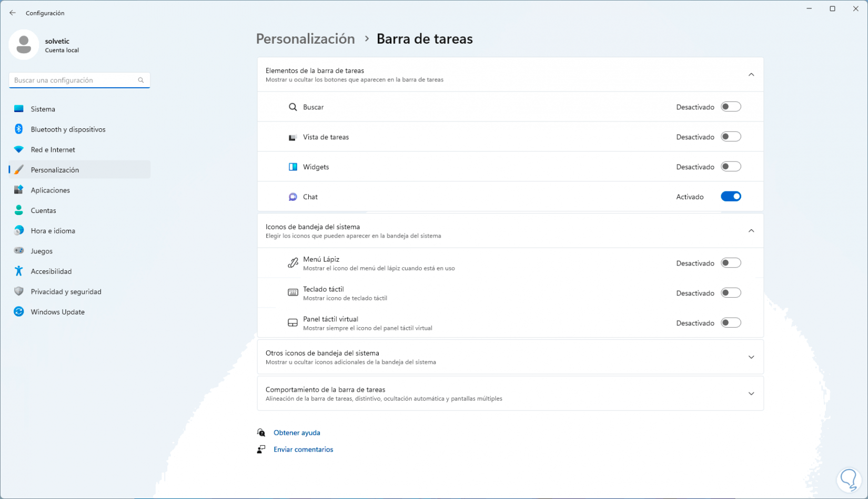Click the Bluetooth y dispositivos icon
Screen dimensions: 868x499
(19, 129)
